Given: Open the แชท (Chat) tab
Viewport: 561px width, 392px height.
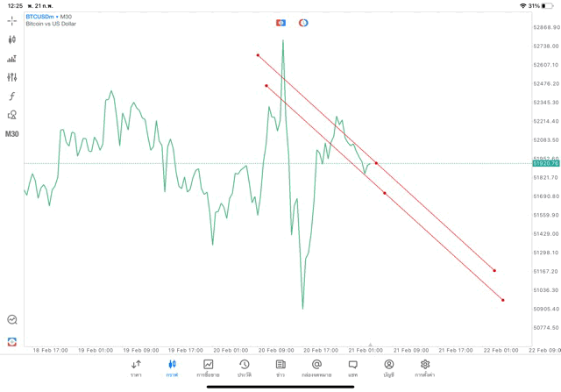Looking at the screenshot, I should (352, 367).
